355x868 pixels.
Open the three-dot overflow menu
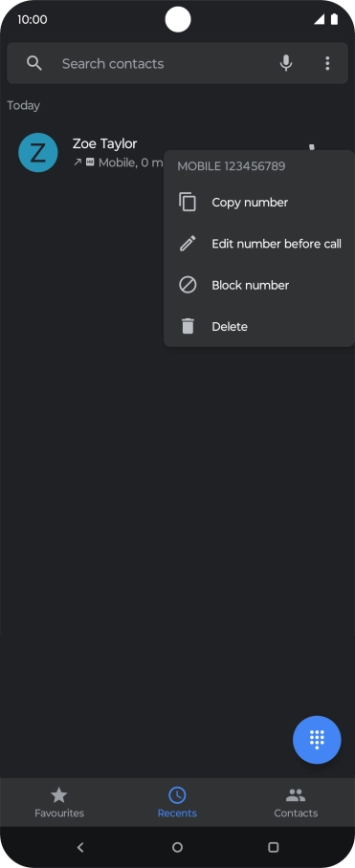coord(327,63)
